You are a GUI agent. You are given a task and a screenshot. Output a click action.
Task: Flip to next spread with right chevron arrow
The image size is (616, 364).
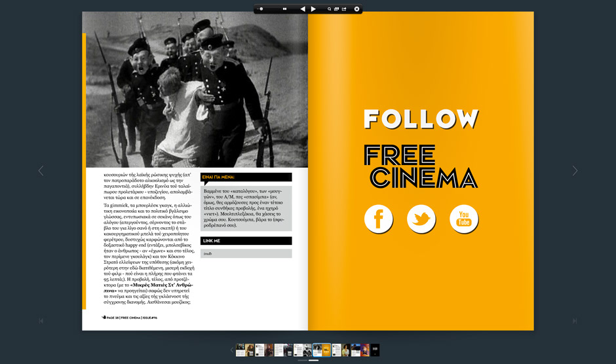click(575, 170)
